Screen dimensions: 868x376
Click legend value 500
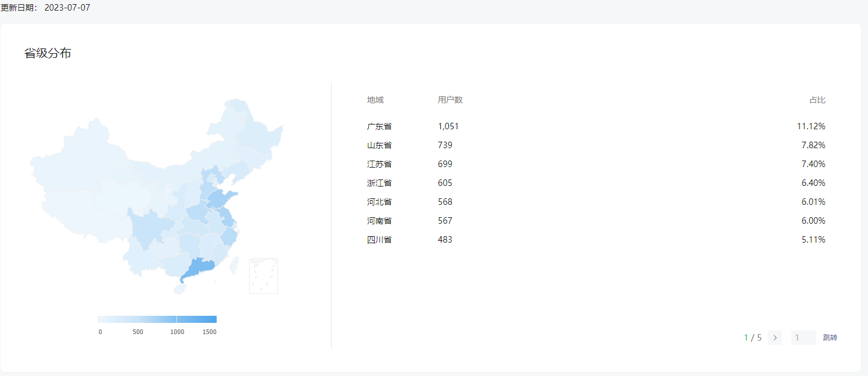138,332
